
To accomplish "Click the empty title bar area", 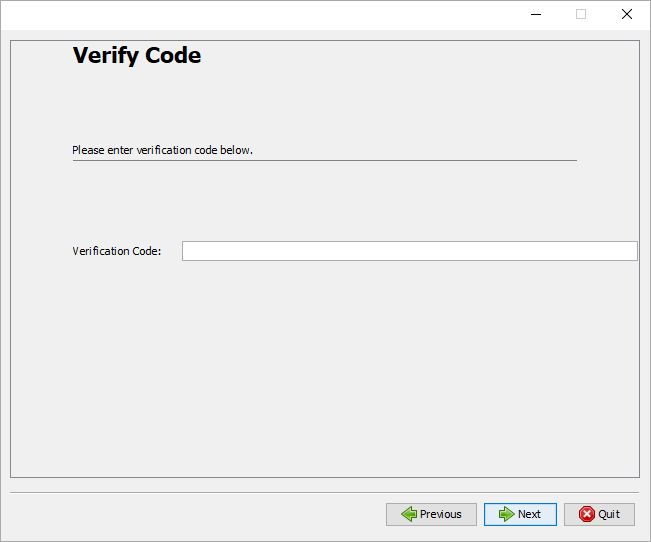I will 250,14.
